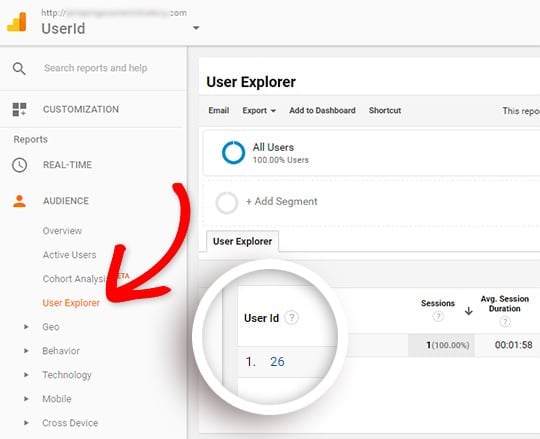This screenshot has width=540, height=439.
Task: Open User Explorer in Audience menu
Action: point(71,303)
